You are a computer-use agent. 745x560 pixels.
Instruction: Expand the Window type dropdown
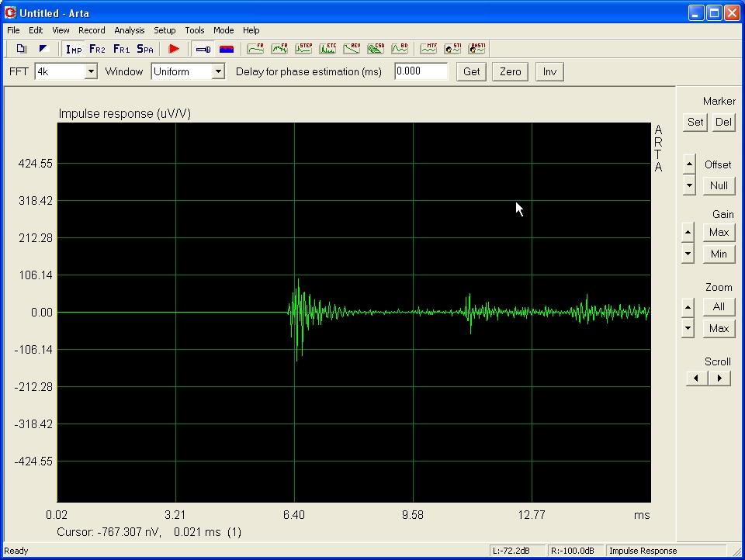[218, 71]
